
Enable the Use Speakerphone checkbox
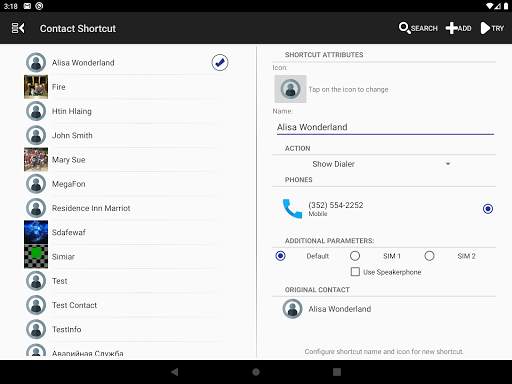(x=355, y=272)
